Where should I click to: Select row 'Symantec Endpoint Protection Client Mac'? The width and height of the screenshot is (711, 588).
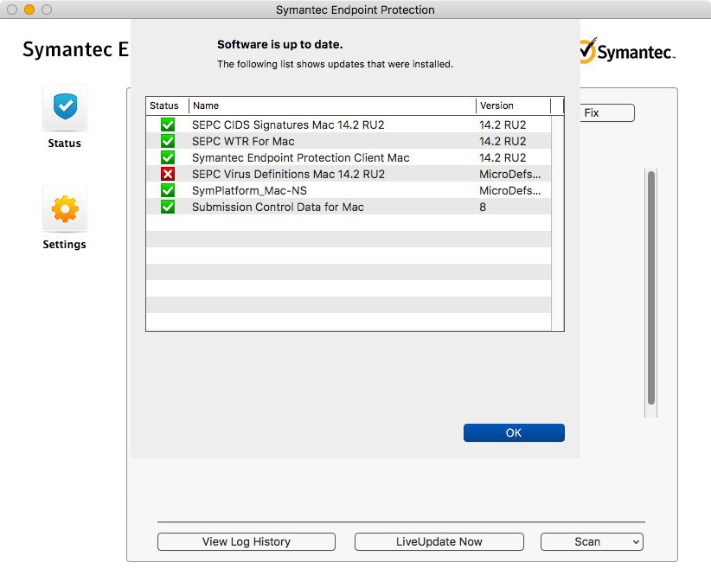[x=349, y=157]
